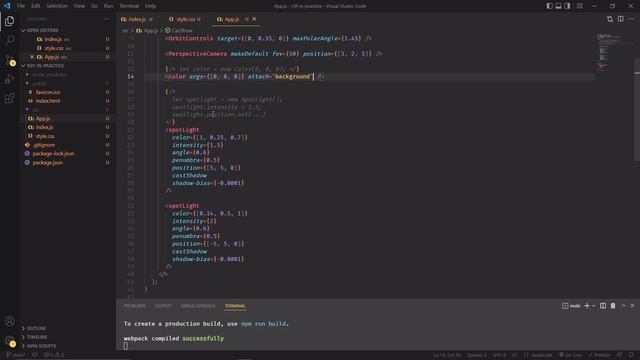Open the Edit menu

tap(36, 6)
